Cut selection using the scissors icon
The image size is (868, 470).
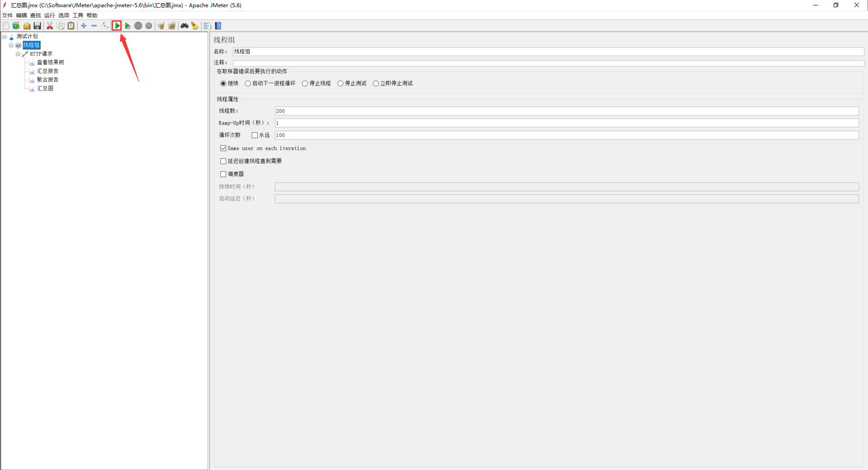coord(50,26)
